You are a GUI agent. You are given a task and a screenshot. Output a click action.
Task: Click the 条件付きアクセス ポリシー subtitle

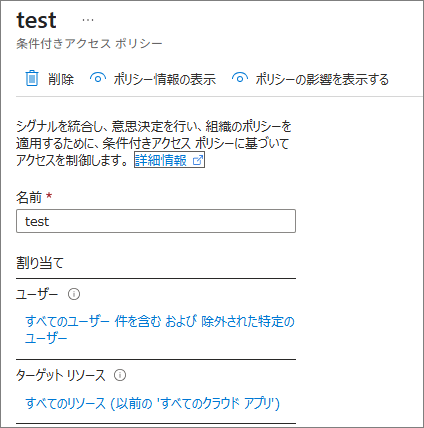pos(89,44)
